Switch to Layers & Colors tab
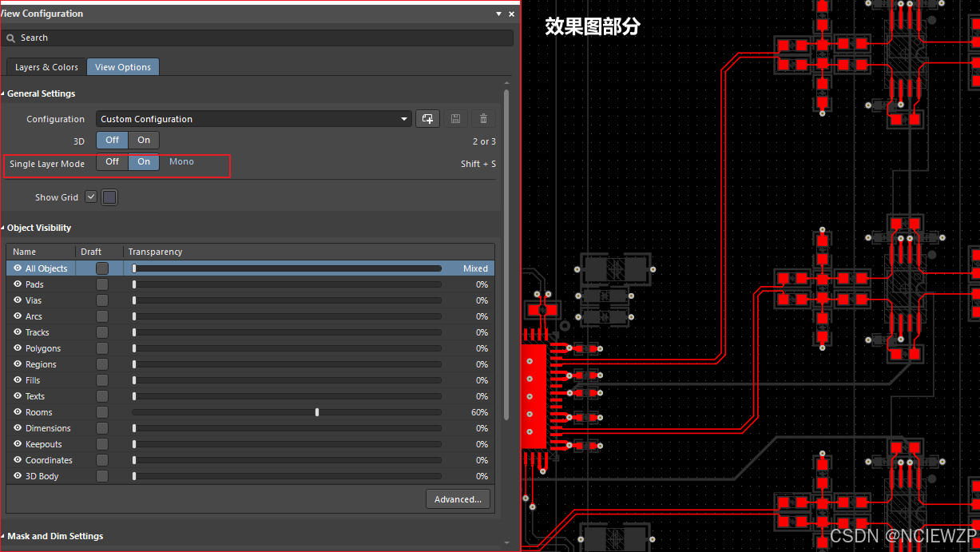 46,67
